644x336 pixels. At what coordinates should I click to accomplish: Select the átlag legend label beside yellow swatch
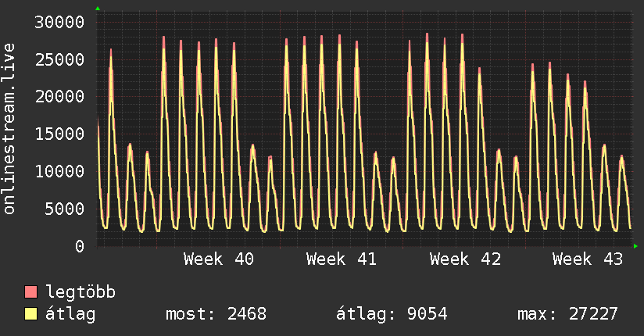[70, 314]
